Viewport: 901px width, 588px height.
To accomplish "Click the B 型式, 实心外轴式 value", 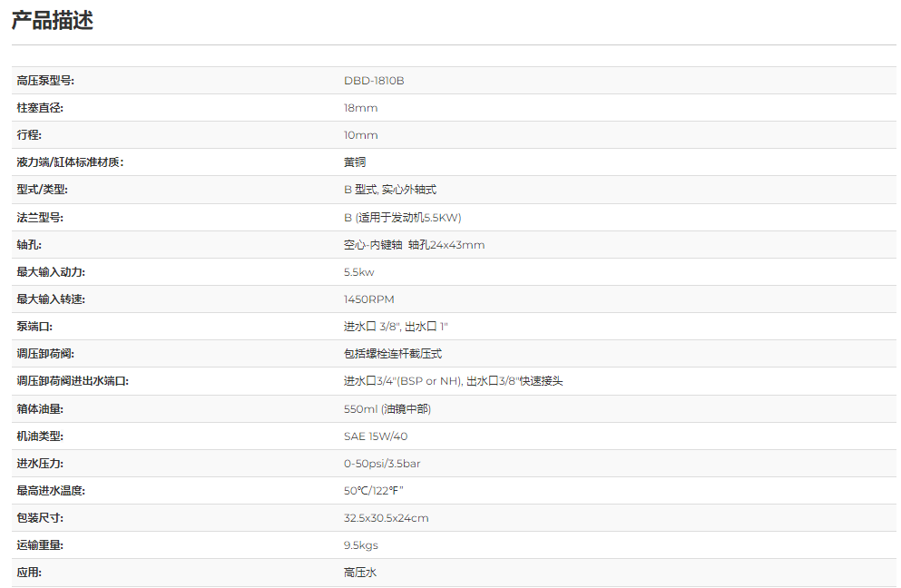I will [x=390, y=190].
